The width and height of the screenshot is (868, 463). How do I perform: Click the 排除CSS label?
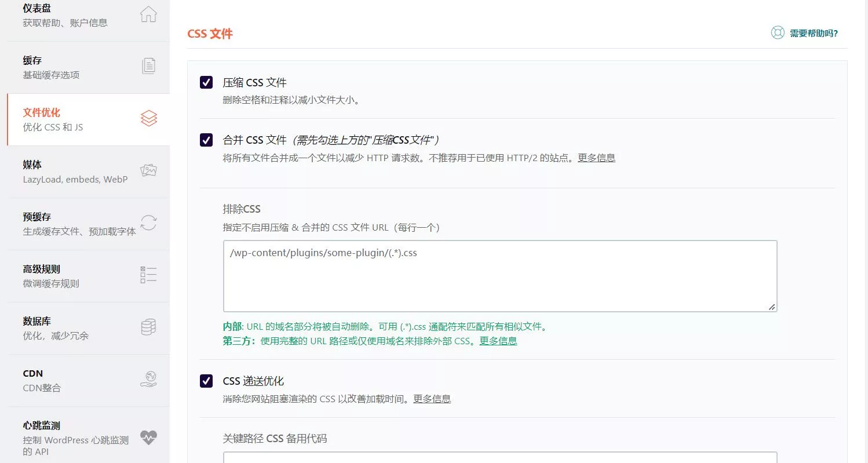pos(242,209)
